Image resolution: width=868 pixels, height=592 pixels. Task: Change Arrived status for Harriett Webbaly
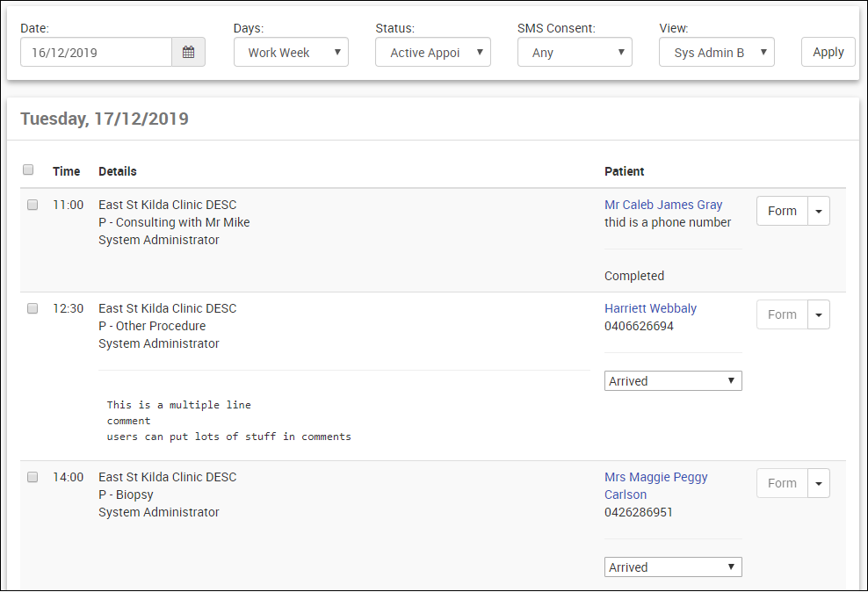(x=673, y=381)
